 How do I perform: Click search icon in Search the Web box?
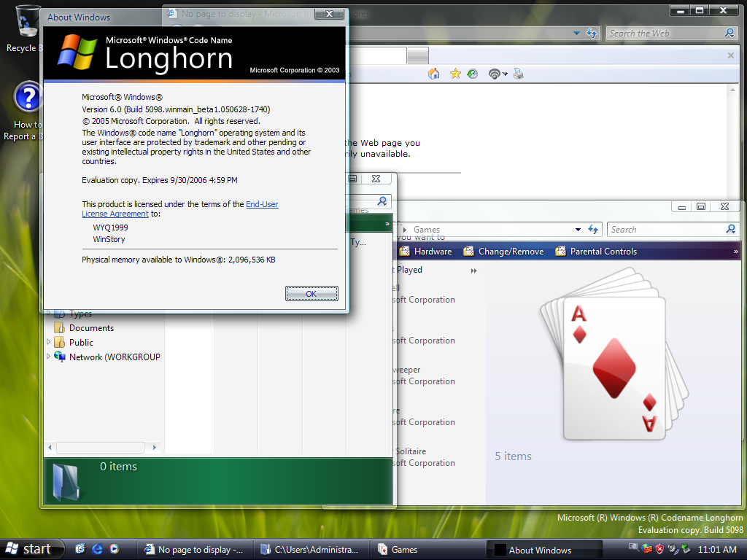pos(729,33)
